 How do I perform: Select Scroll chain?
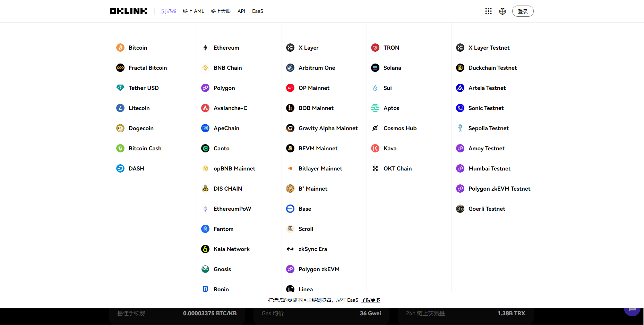(306, 229)
